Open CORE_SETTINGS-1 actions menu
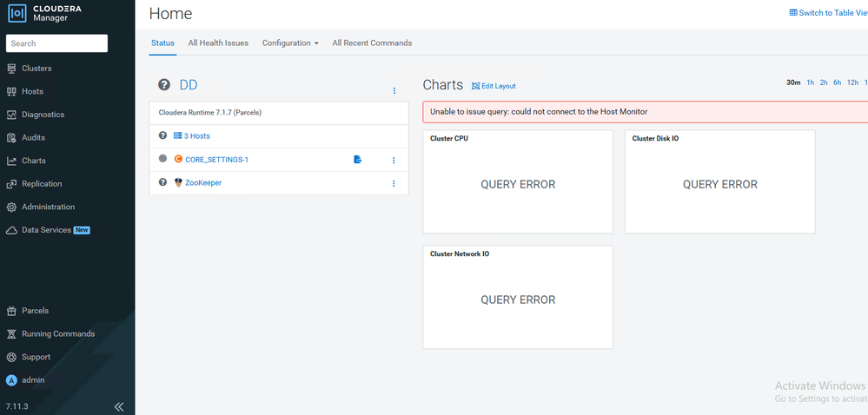The width and height of the screenshot is (868, 415). 394,161
